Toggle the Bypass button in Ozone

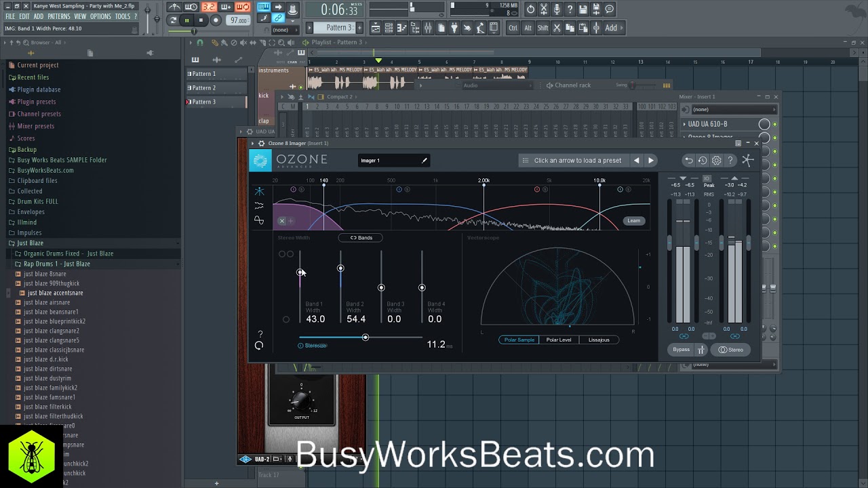(681, 350)
